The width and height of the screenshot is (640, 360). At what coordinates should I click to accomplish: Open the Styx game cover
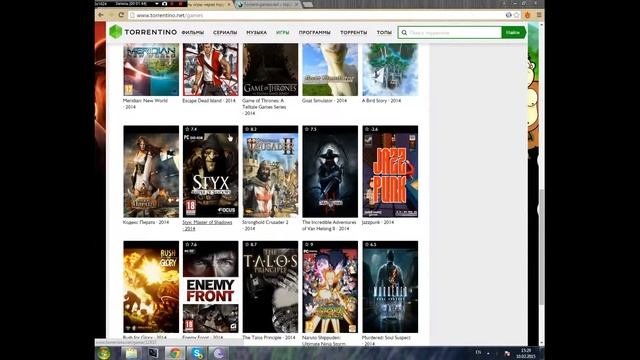(211, 171)
